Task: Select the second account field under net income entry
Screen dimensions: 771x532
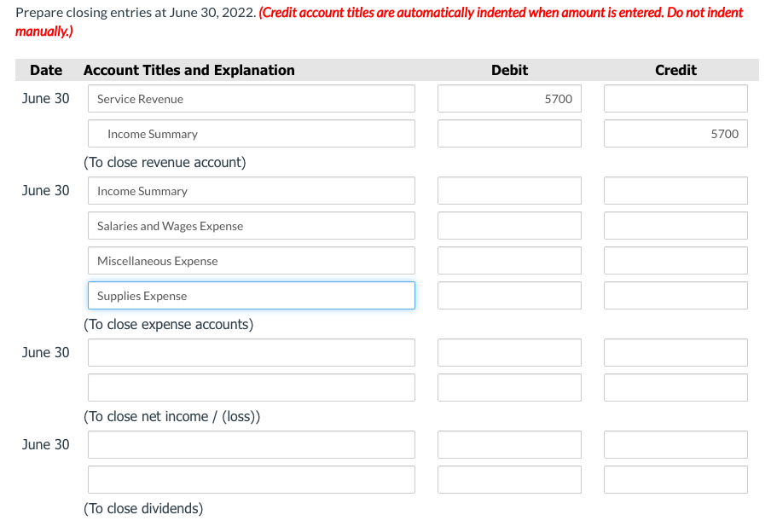Action: (x=251, y=387)
